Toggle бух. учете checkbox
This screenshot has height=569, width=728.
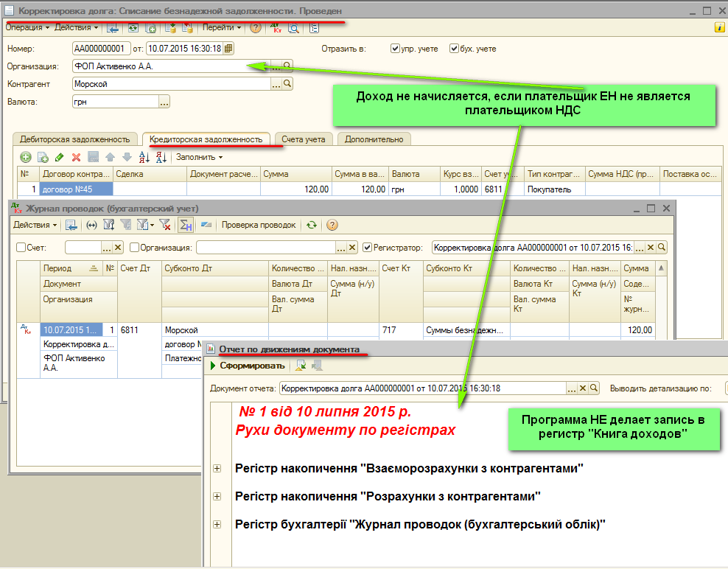tap(454, 49)
